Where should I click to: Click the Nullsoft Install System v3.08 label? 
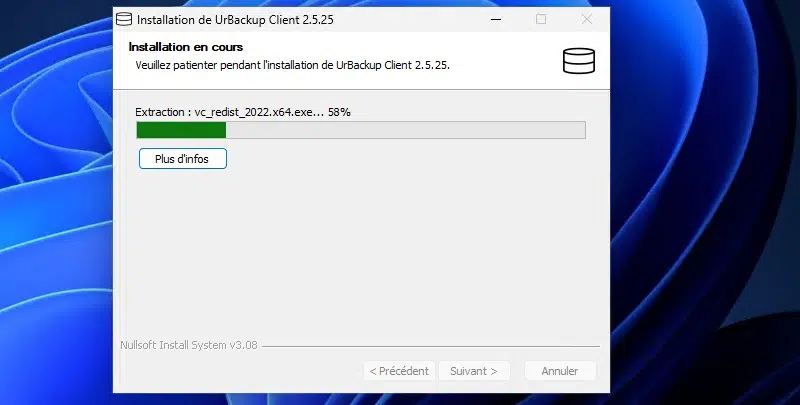[x=189, y=345]
